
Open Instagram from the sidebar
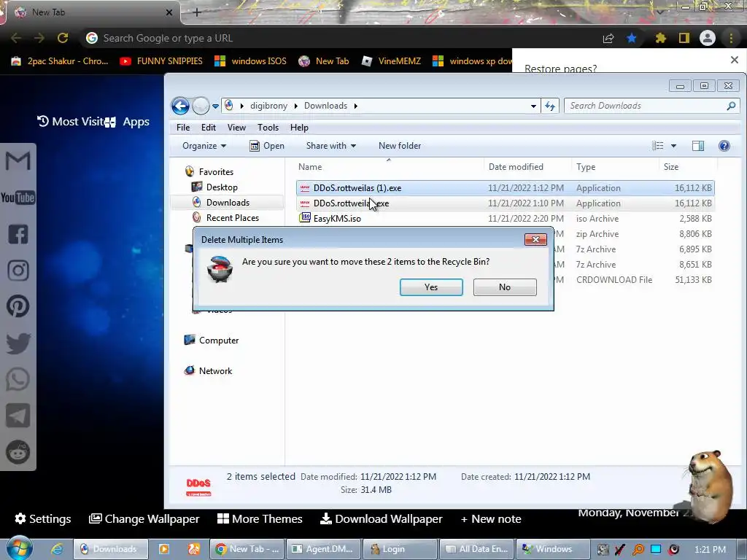click(x=18, y=270)
